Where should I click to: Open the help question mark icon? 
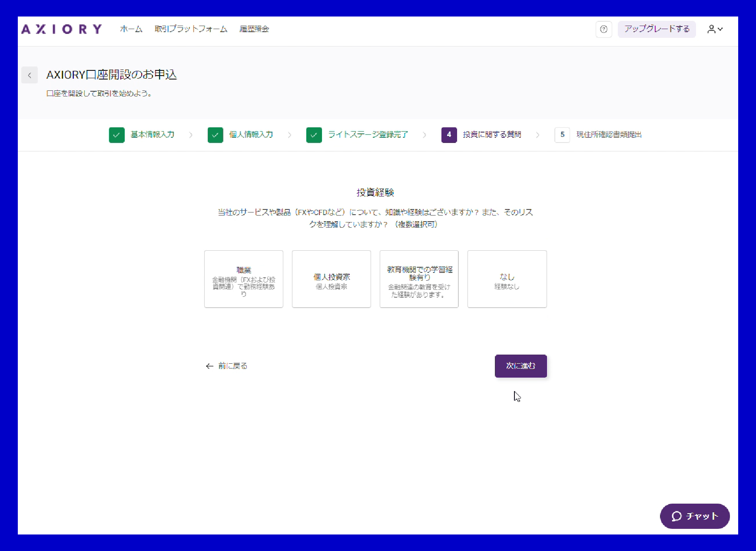[x=603, y=29]
